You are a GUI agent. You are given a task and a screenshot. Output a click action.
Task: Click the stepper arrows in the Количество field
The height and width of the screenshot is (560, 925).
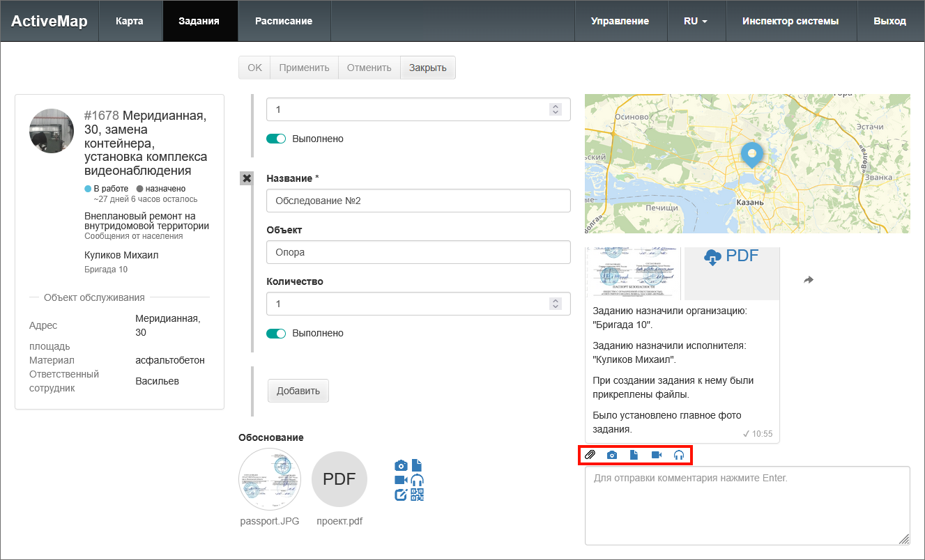point(555,304)
